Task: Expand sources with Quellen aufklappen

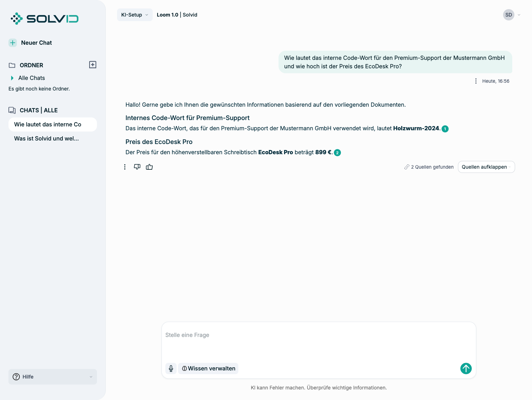Action: pyautogui.click(x=486, y=167)
